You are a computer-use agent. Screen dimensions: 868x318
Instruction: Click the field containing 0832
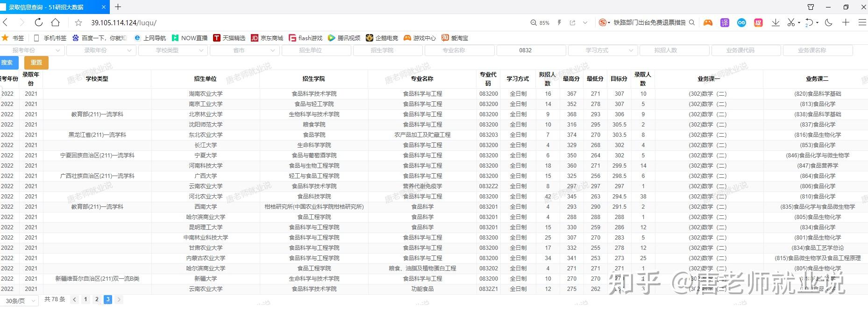tap(531, 50)
